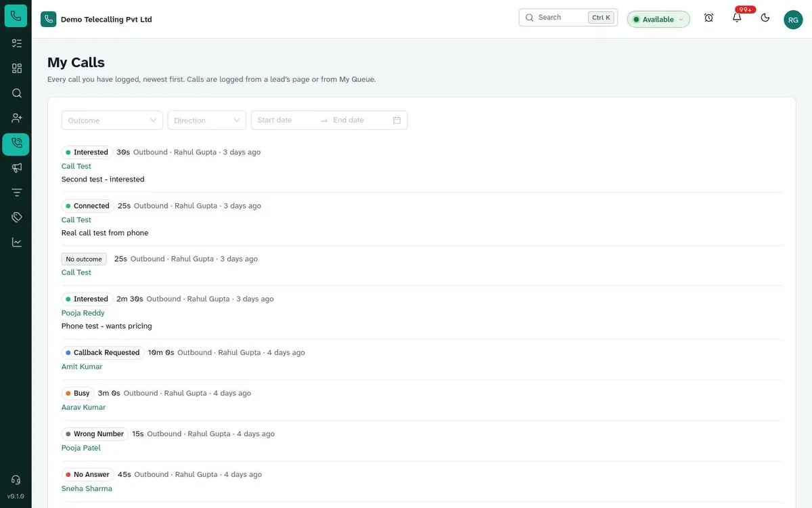Image resolution: width=812 pixels, height=508 pixels.
Task: Open the line chart reports sidebar icon
Action: (17, 242)
